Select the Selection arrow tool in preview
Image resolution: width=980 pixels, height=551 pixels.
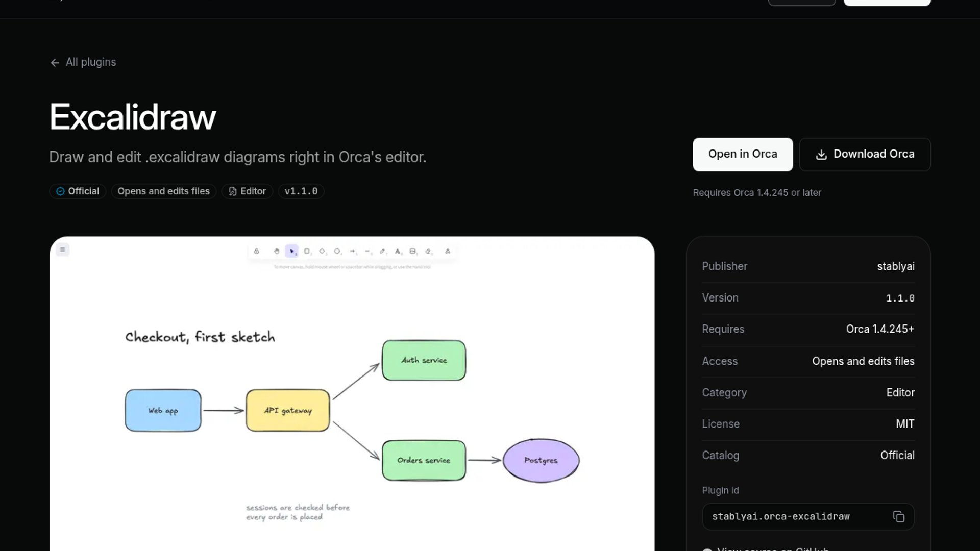(291, 251)
